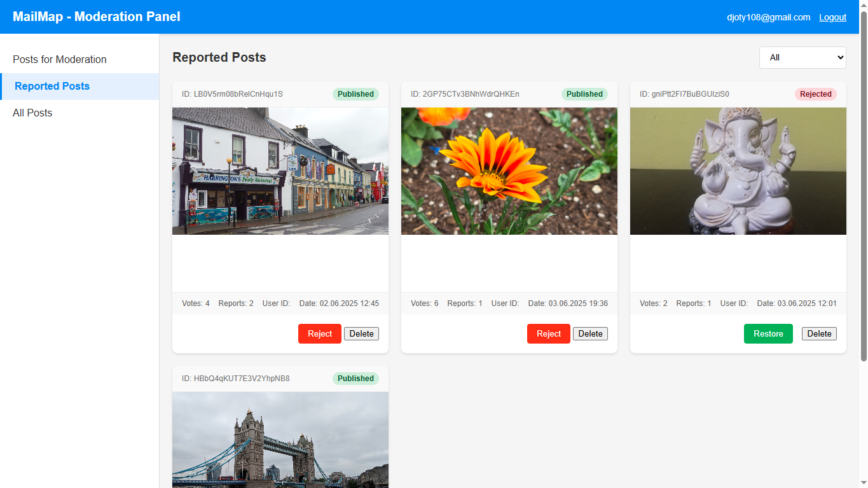
Task: Click ID text LB0V5rm08bRelCnHqu1S
Action: 232,94
